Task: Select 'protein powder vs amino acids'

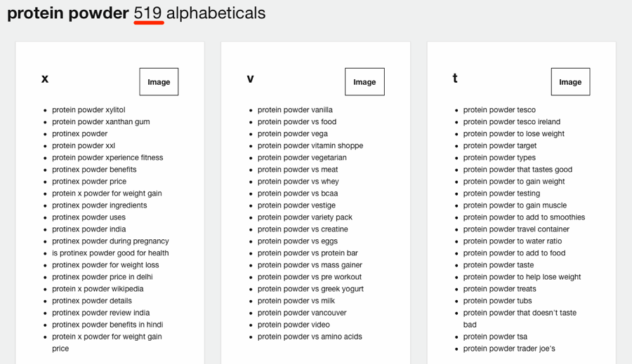Action: tap(310, 337)
